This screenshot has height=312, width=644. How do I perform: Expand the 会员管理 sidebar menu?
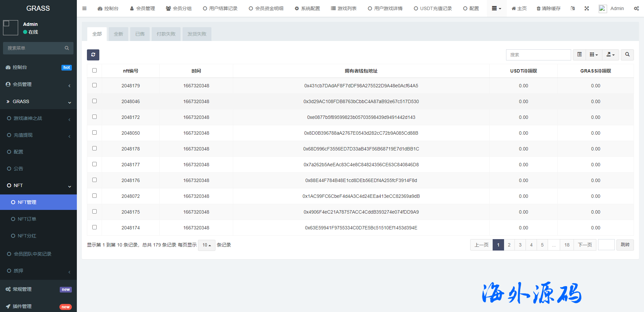[38, 84]
